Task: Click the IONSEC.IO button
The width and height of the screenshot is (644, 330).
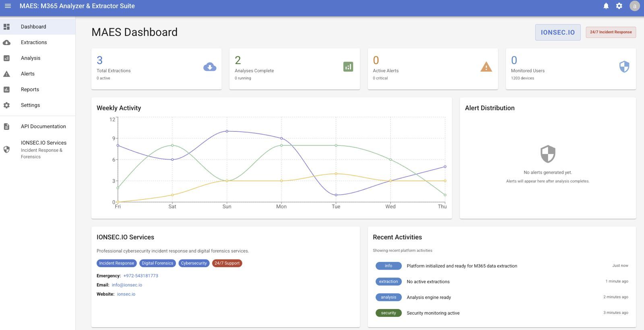Action: 558,32
